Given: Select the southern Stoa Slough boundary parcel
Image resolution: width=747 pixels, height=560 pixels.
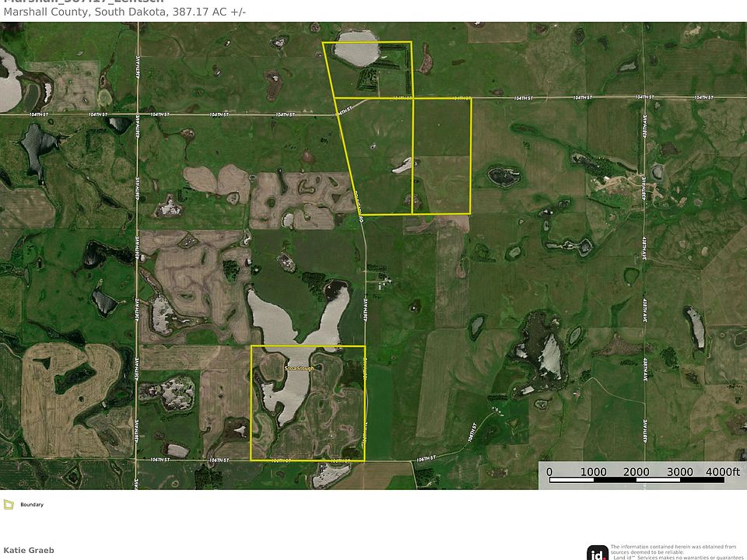Looking at the screenshot, I should point(308,403).
